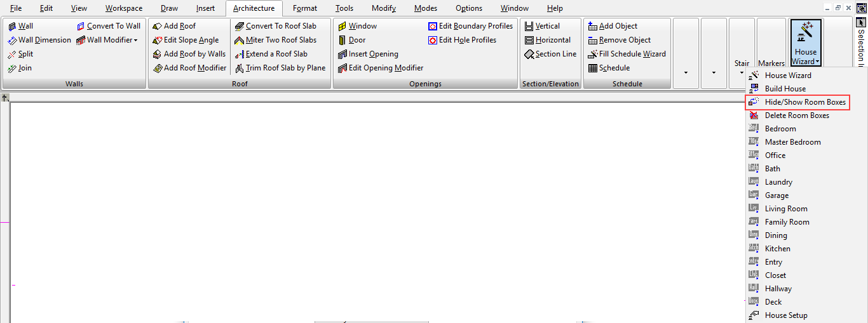This screenshot has height=323, width=868.
Task: Choose the Join walls tool
Action: (x=20, y=68)
